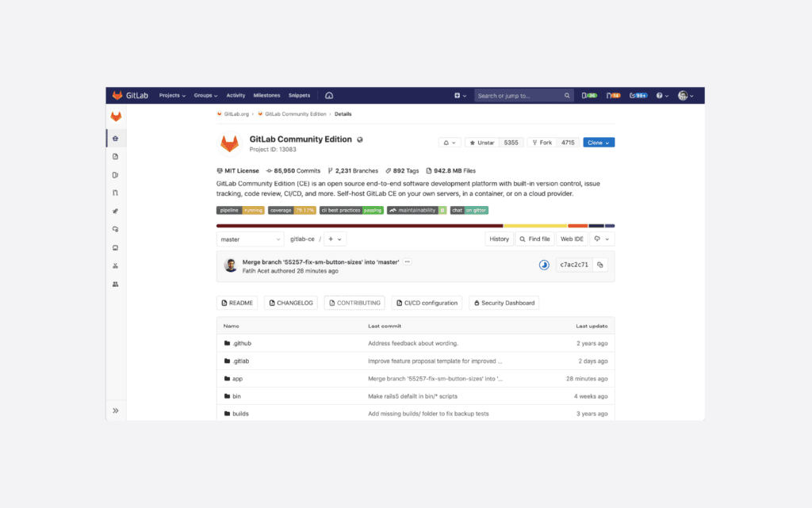Click the Fork button
The height and width of the screenshot is (508, 812).
tap(542, 143)
